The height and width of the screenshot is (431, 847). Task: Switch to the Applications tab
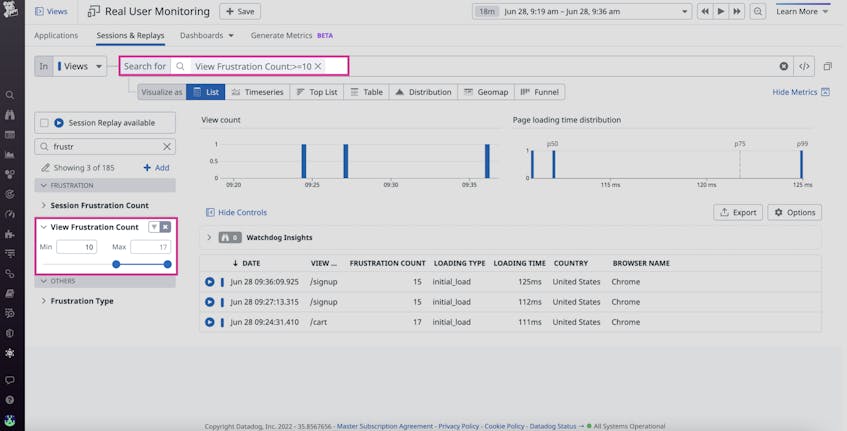(56, 35)
